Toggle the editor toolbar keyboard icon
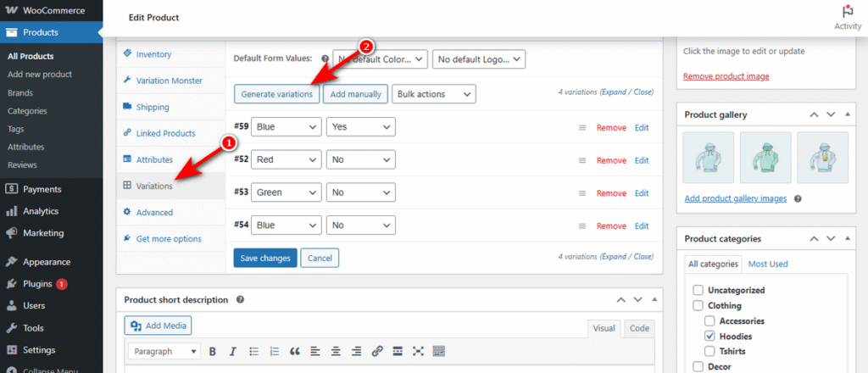 pos(439,351)
